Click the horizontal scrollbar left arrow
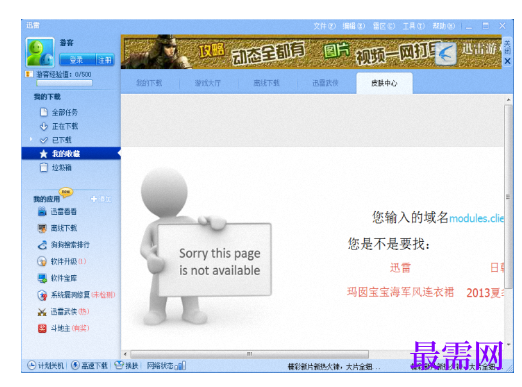The height and width of the screenshot is (387, 522). click(125, 354)
